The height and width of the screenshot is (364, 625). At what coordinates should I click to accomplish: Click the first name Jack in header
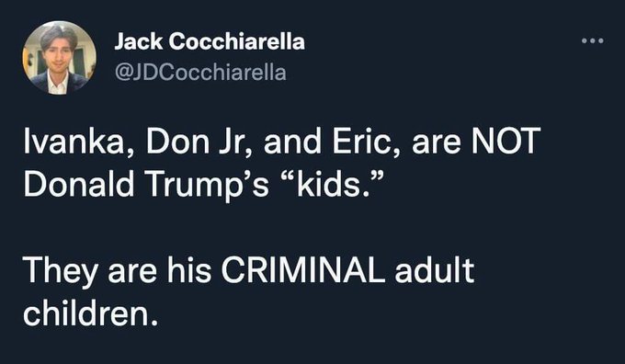(138, 41)
